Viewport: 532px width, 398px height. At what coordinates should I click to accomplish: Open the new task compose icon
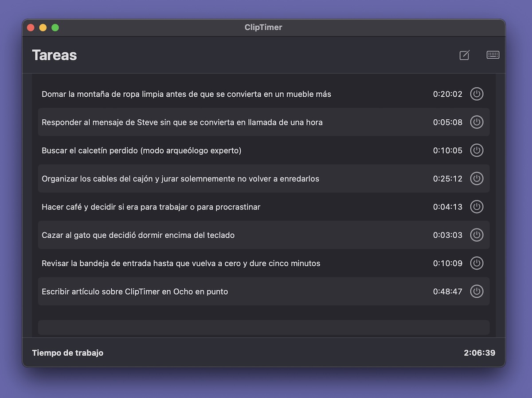pos(464,55)
